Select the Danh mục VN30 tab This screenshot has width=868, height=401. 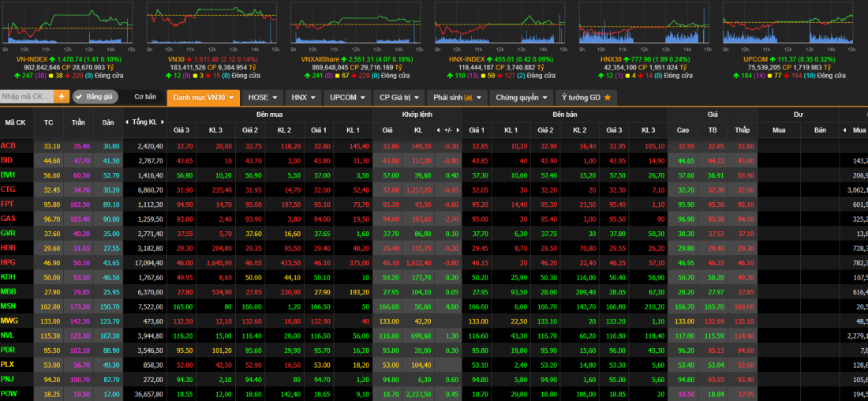click(x=204, y=97)
